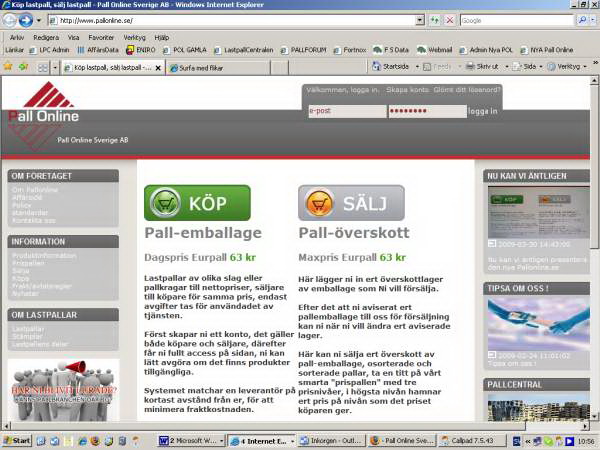Switch to Microsoft Word taskbar group
Image resolution: width=600 pixels, height=450 pixels.
pyautogui.click(x=190, y=441)
